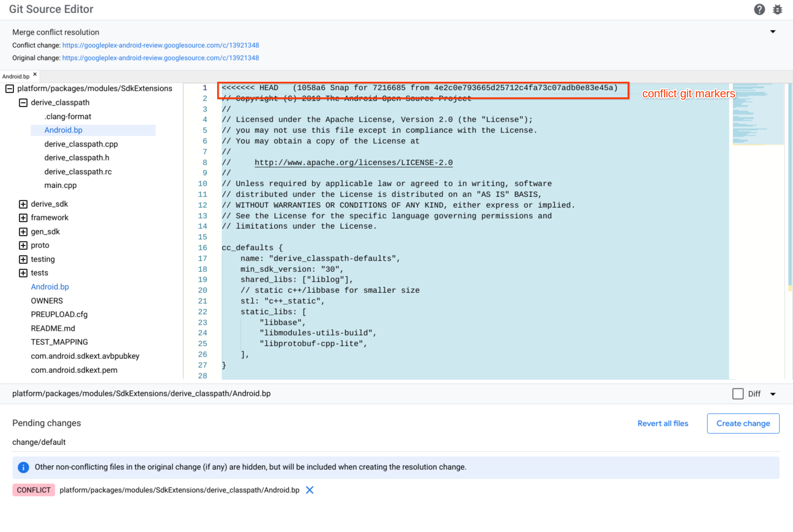Expand the framework folder
This screenshot has height=532, width=793.
point(23,218)
